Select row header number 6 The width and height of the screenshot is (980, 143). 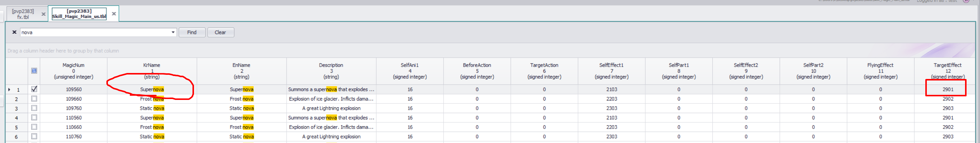click(16, 136)
